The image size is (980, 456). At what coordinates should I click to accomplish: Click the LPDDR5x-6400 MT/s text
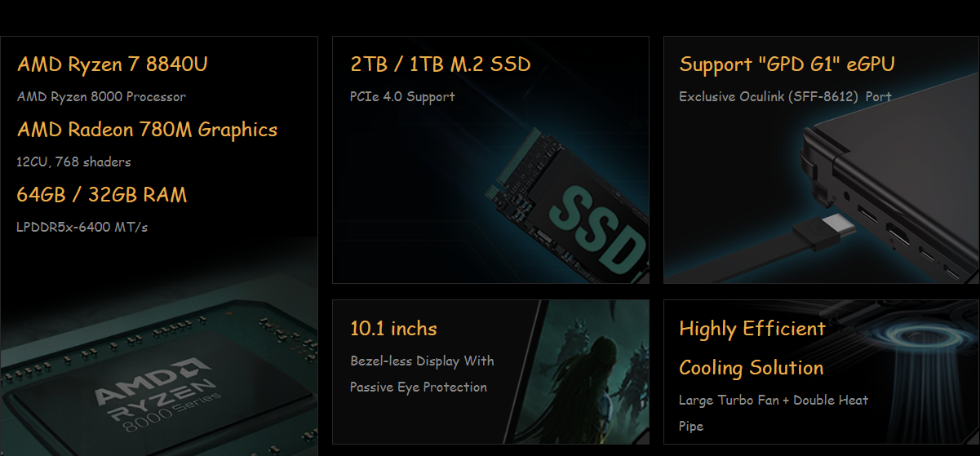[82, 227]
